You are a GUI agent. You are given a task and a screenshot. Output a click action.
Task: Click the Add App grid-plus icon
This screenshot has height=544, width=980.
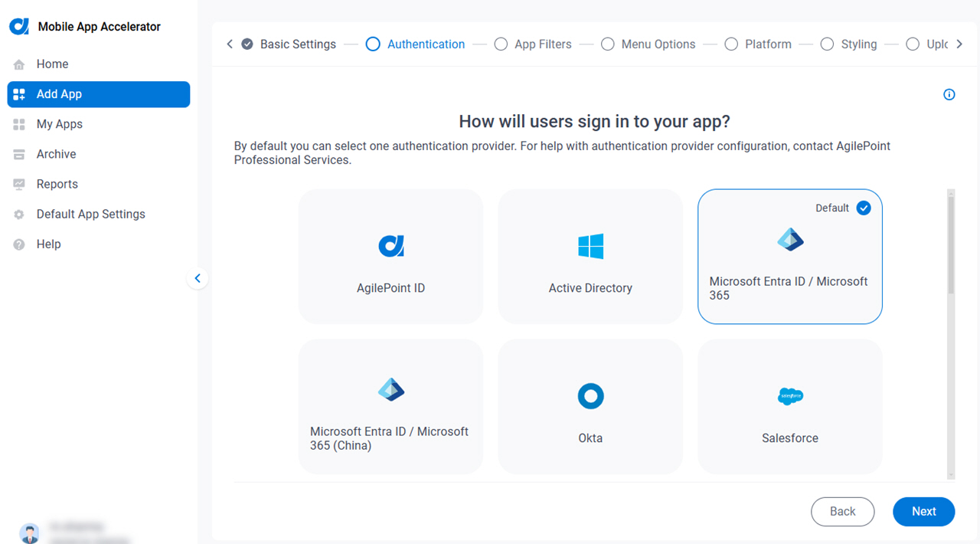click(19, 94)
